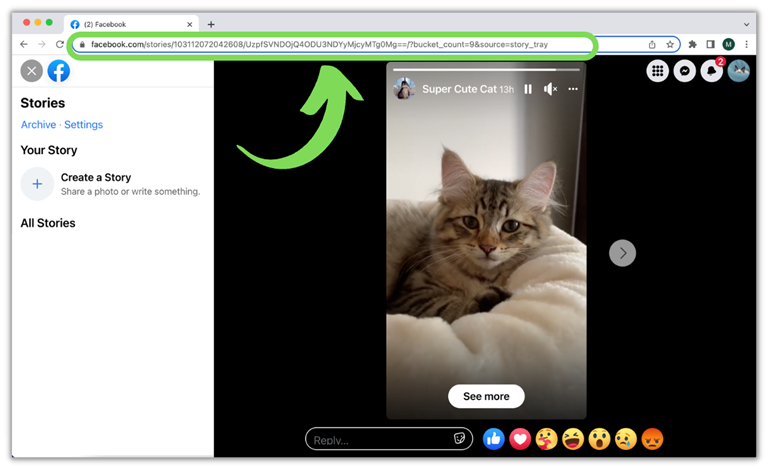
Task: React with the Haha laughing emoji
Action: coord(573,439)
